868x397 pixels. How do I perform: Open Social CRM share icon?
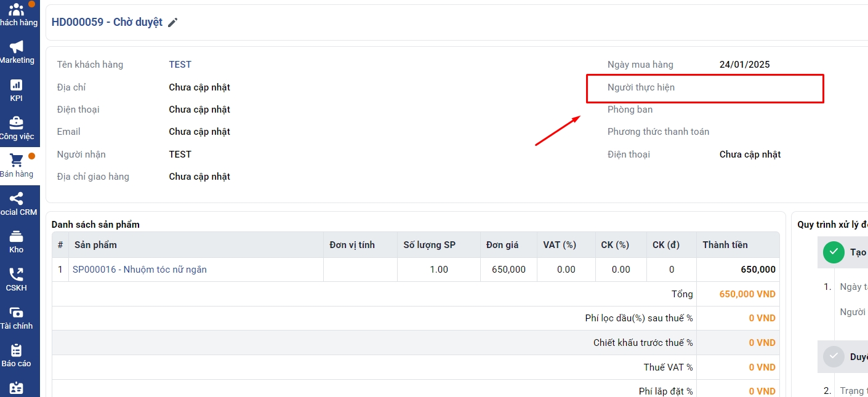pos(17,199)
